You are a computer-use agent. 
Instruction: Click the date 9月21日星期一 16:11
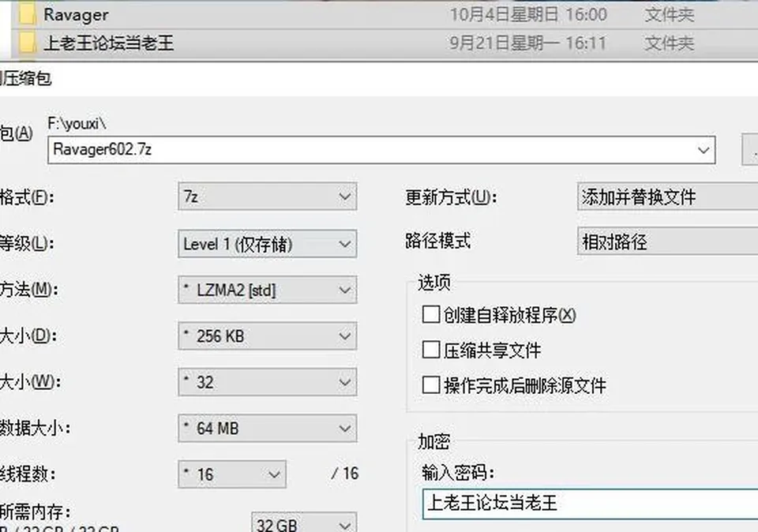pos(528,43)
